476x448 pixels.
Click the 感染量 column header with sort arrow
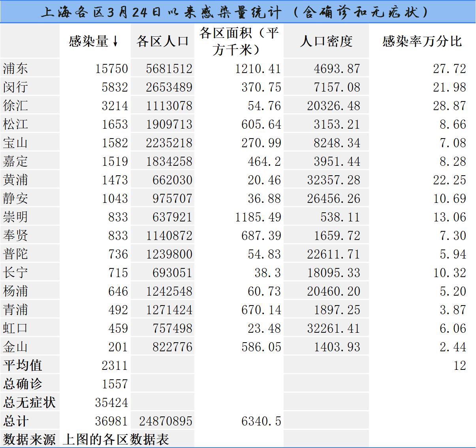[x=94, y=41]
